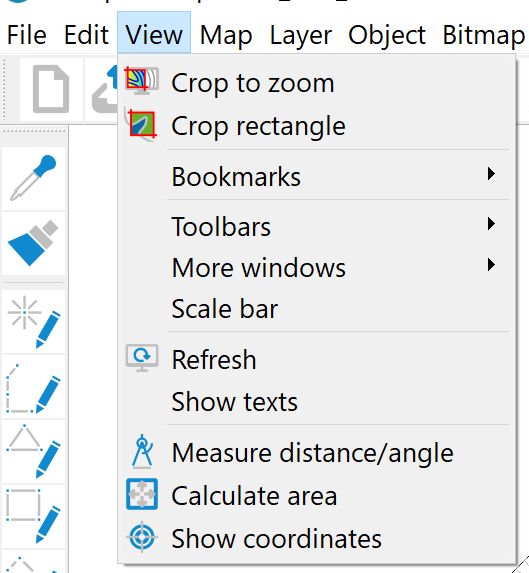The width and height of the screenshot is (529, 573).
Task: Select Refresh in the View menu
Action: [316, 360]
